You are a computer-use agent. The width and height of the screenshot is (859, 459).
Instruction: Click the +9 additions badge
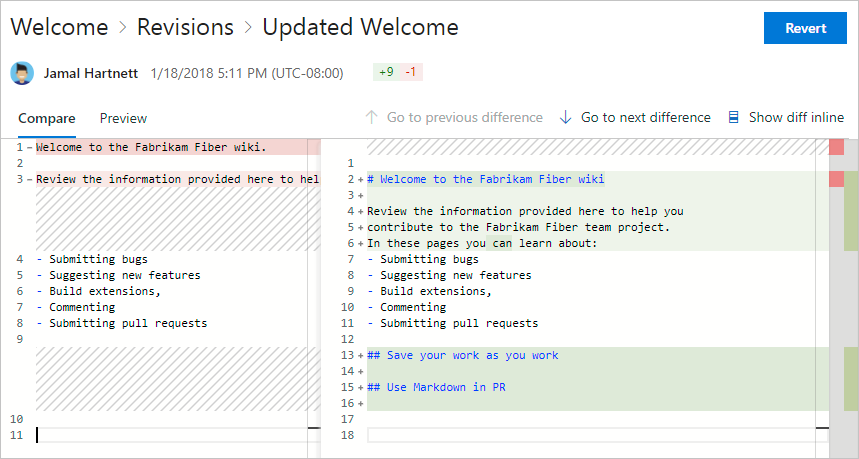coord(386,72)
